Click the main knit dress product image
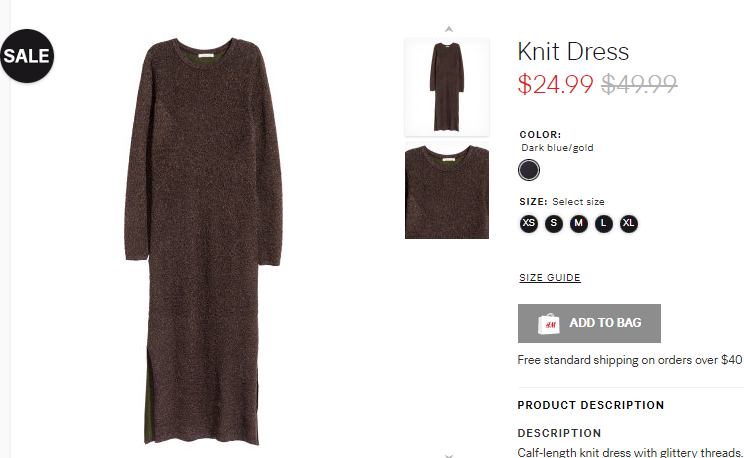The width and height of the screenshot is (744, 458). 204,241
